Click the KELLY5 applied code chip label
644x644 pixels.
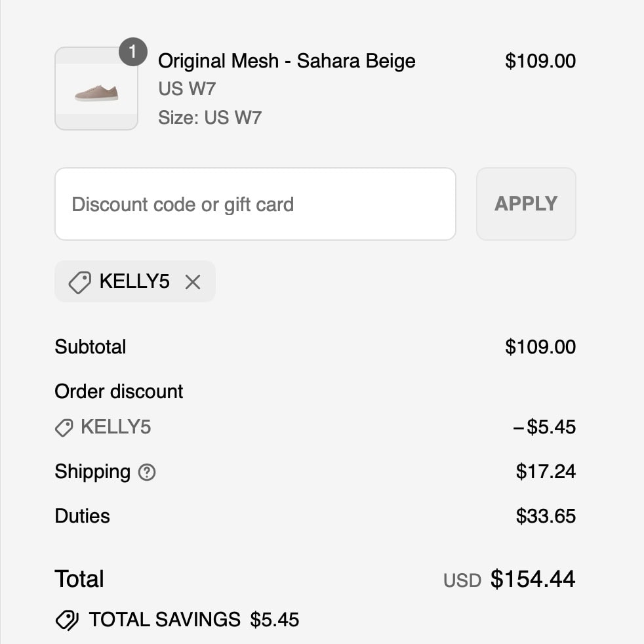click(x=134, y=281)
